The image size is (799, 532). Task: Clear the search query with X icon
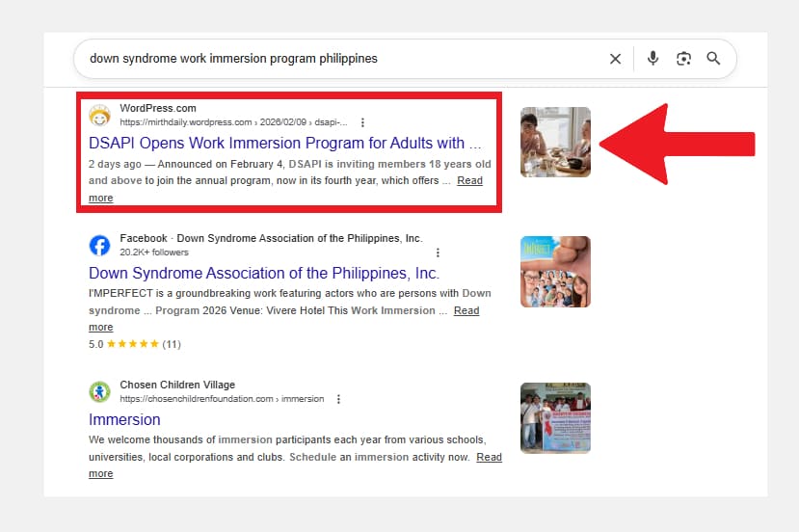coord(615,59)
